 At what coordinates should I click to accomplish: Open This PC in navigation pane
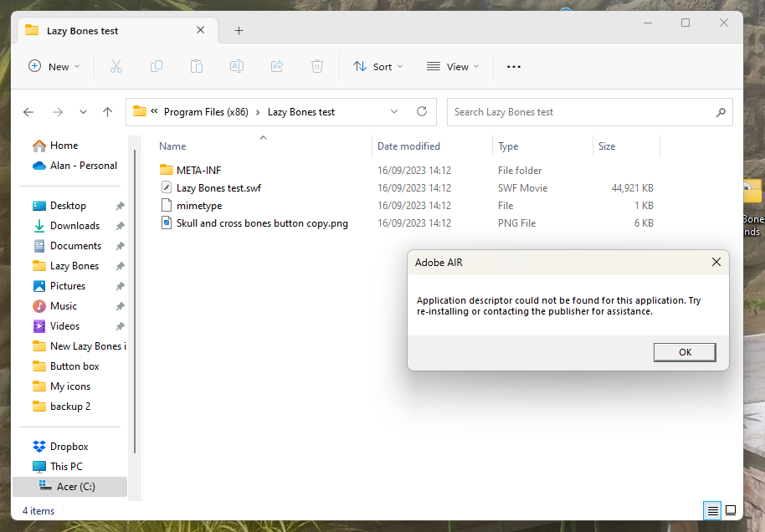(66, 466)
